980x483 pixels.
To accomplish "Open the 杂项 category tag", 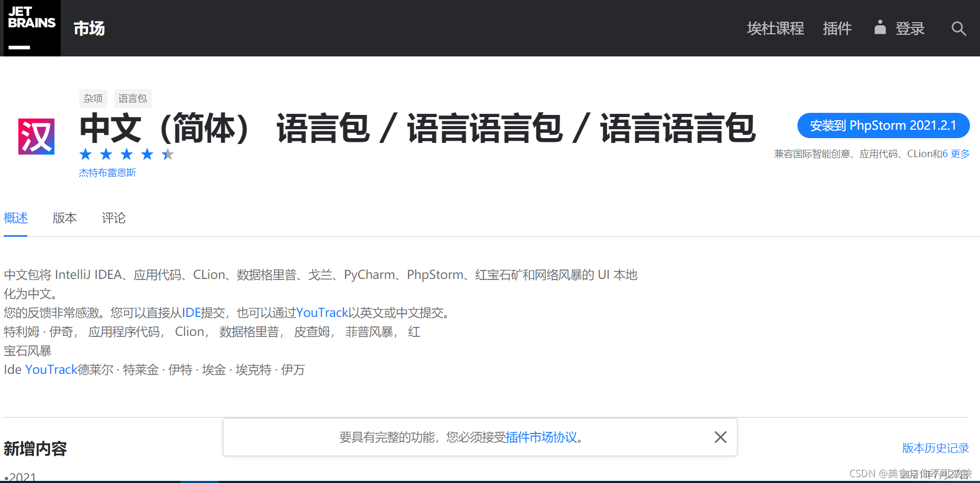I will coord(93,99).
